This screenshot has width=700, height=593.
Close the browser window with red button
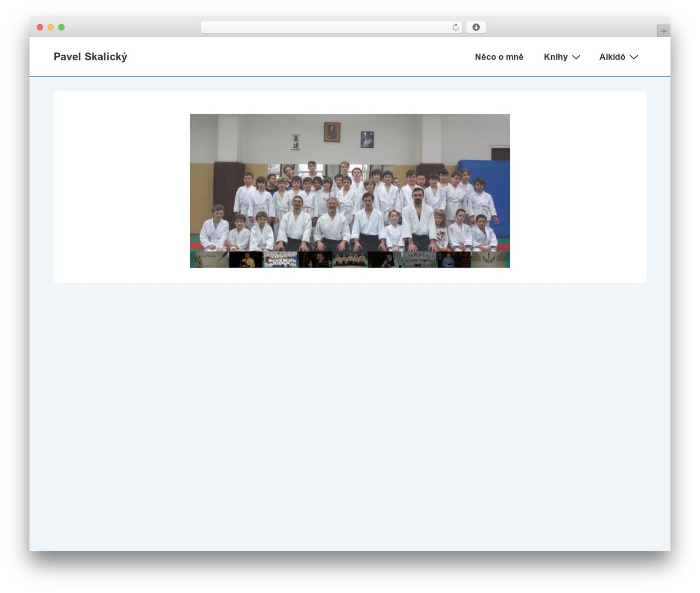click(40, 27)
